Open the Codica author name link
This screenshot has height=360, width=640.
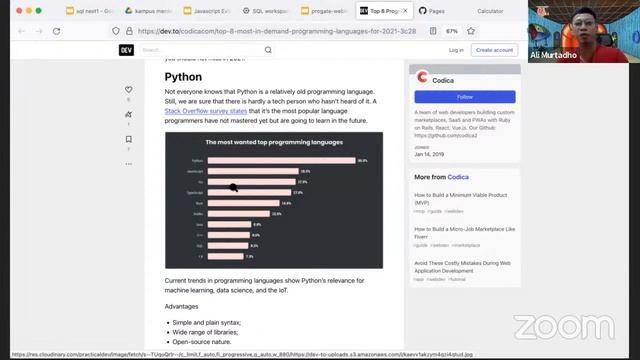[443, 80]
